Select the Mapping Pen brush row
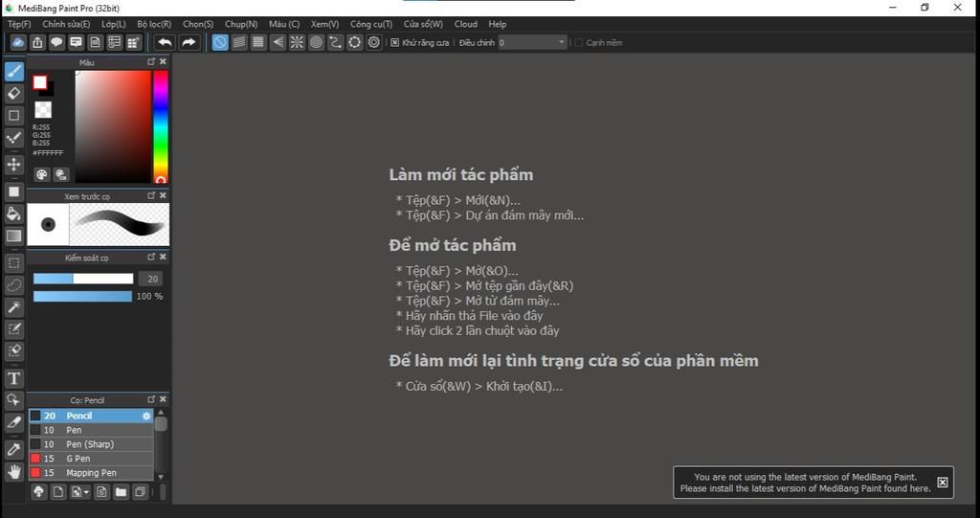980x518 pixels. (x=91, y=473)
